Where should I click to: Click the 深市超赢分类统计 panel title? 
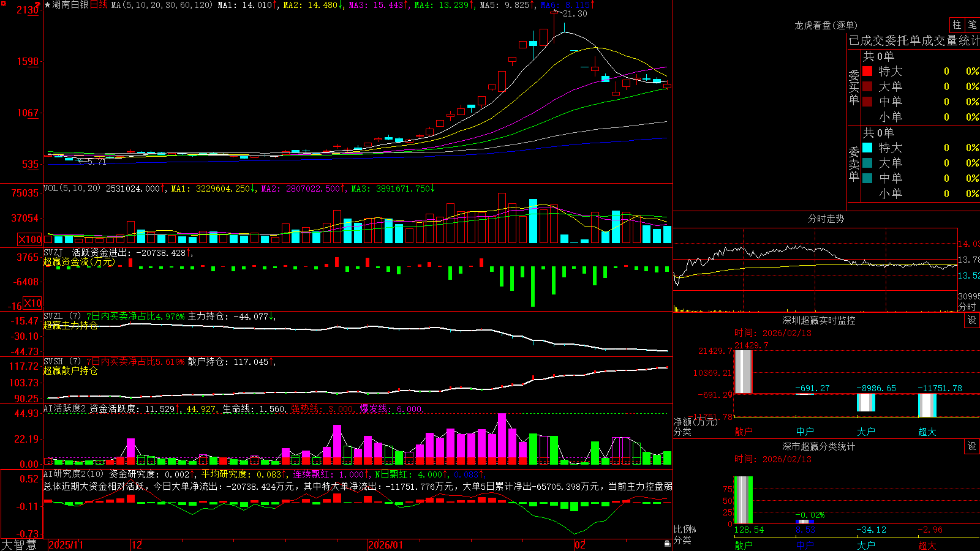pos(819,446)
